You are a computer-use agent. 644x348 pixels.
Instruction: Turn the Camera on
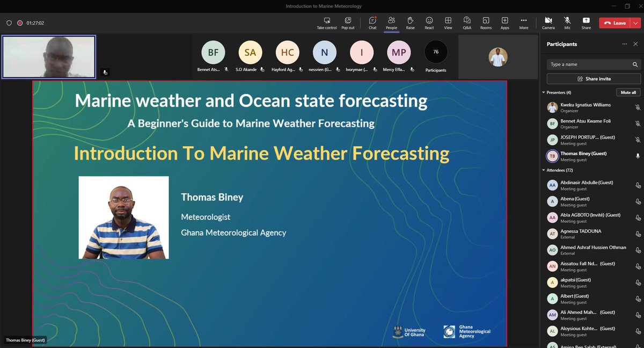[548, 23]
